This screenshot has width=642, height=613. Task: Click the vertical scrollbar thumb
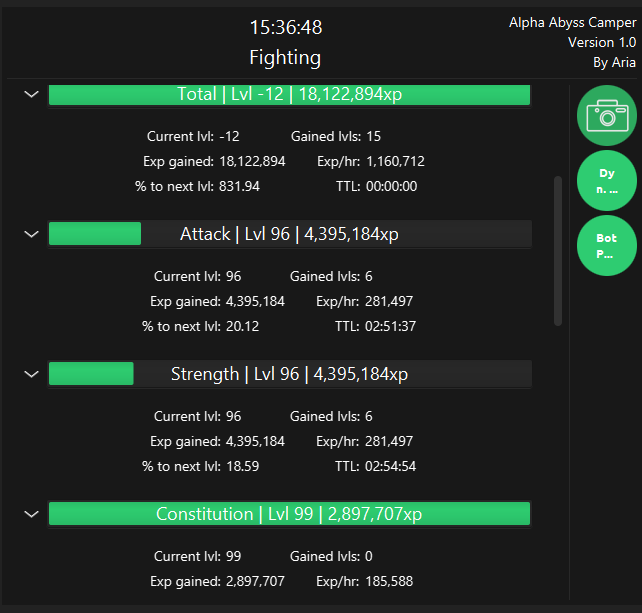[558, 250]
